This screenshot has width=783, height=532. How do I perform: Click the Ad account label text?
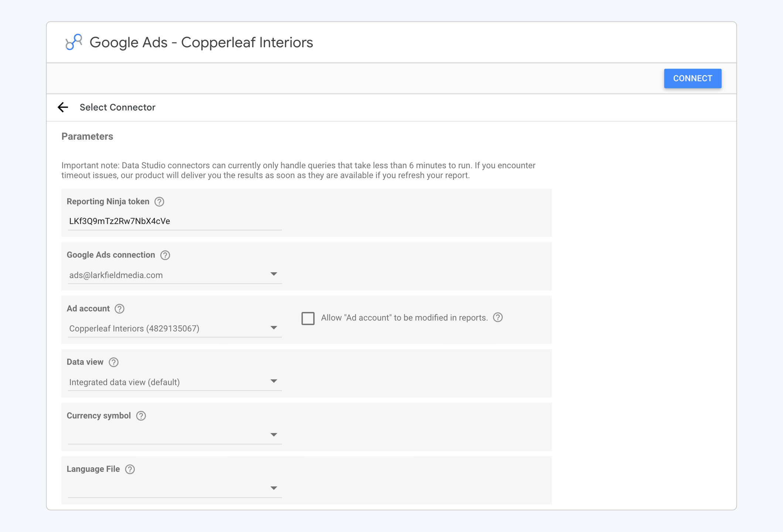[88, 308]
